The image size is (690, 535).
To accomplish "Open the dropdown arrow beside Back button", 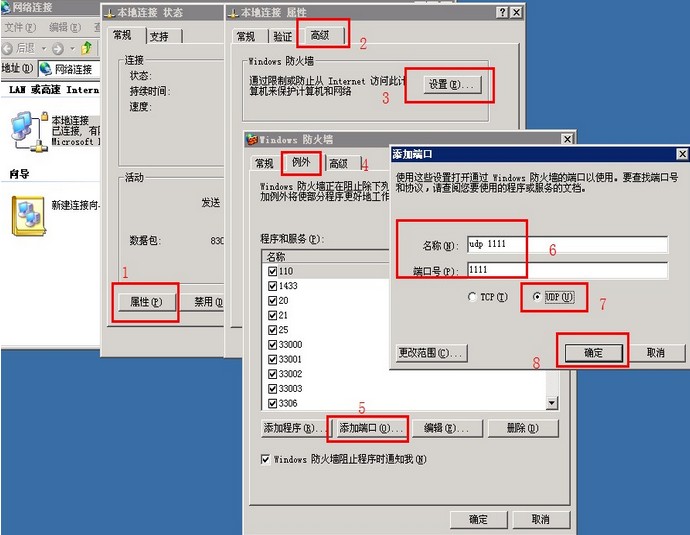I will [x=43, y=48].
